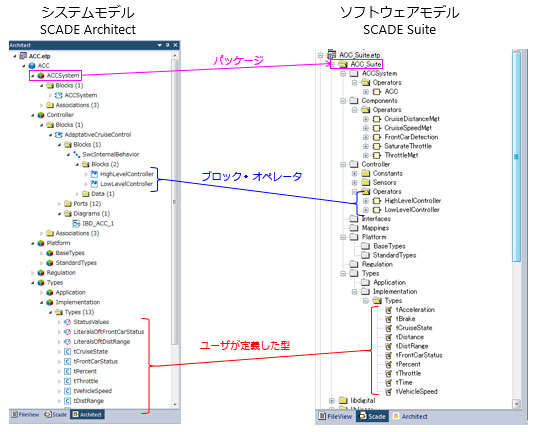Click the CruiseDistanceMgt operator icon
The image size is (536, 432).
(377, 119)
